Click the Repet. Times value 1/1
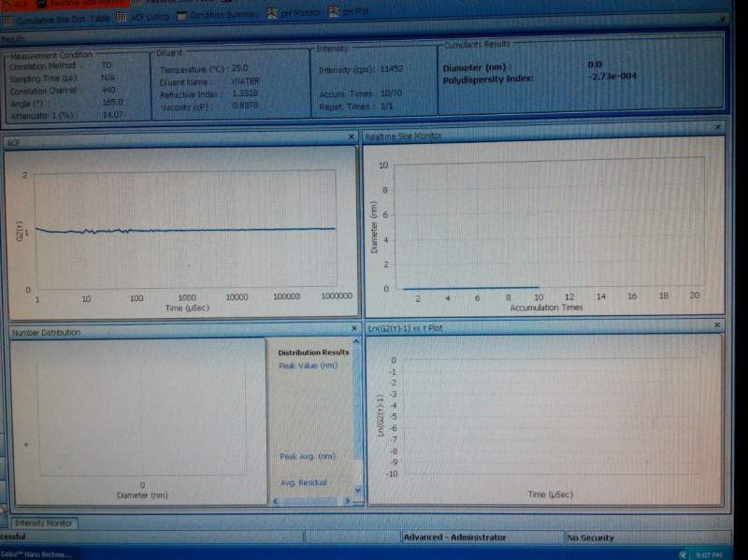Viewport: 748px width, 560px height. [x=386, y=107]
